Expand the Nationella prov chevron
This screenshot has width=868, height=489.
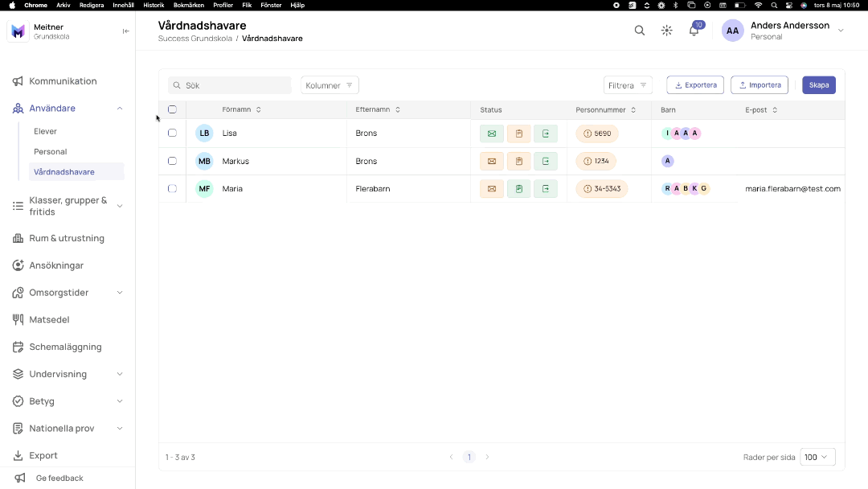click(x=120, y=428)
